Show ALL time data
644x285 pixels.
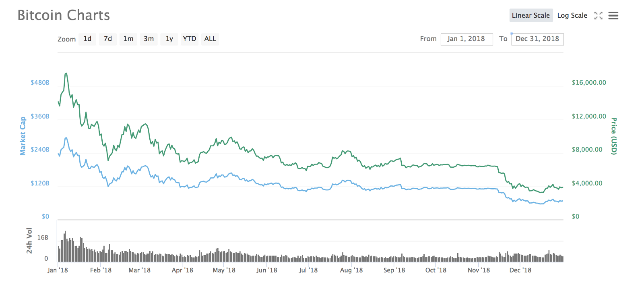(210, 39)
